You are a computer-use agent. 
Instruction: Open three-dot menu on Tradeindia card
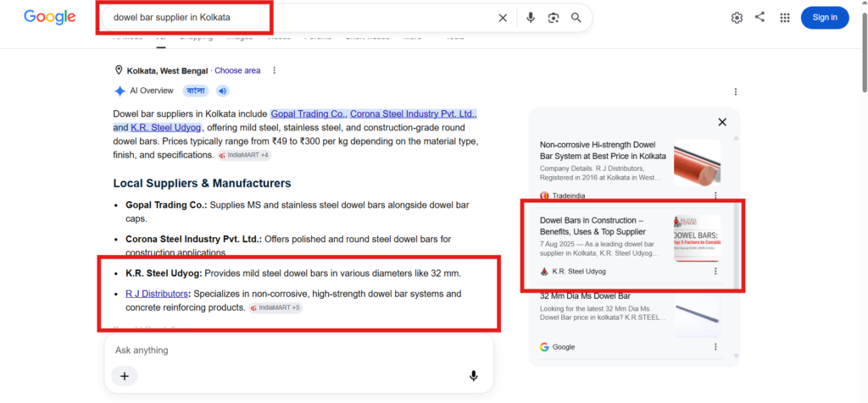tap(715, 195)
